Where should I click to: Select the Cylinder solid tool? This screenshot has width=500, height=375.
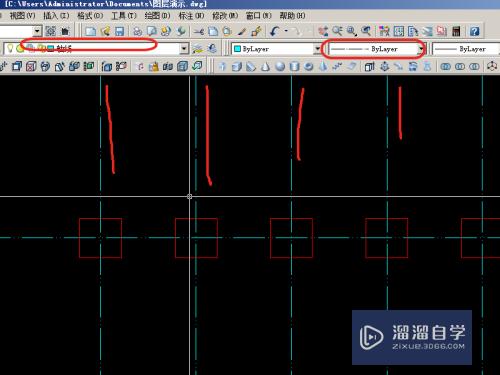tap(294, 67)
